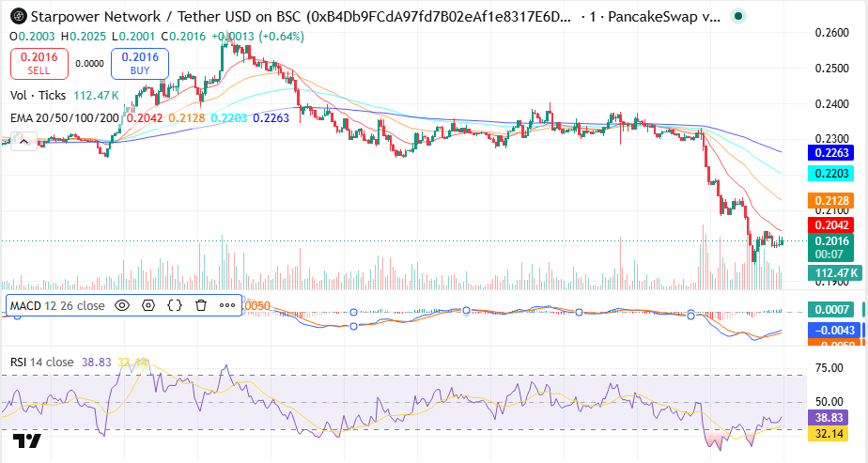This screenshot has width=868, height=463.
Task: Click the 112.47K volume axis label
Action: [835, 272]
